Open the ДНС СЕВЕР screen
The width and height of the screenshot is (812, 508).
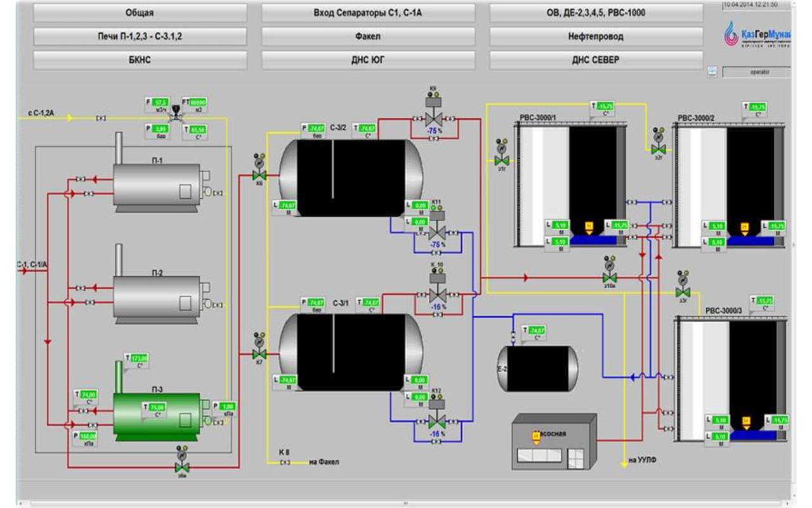[x=595, y=60]
